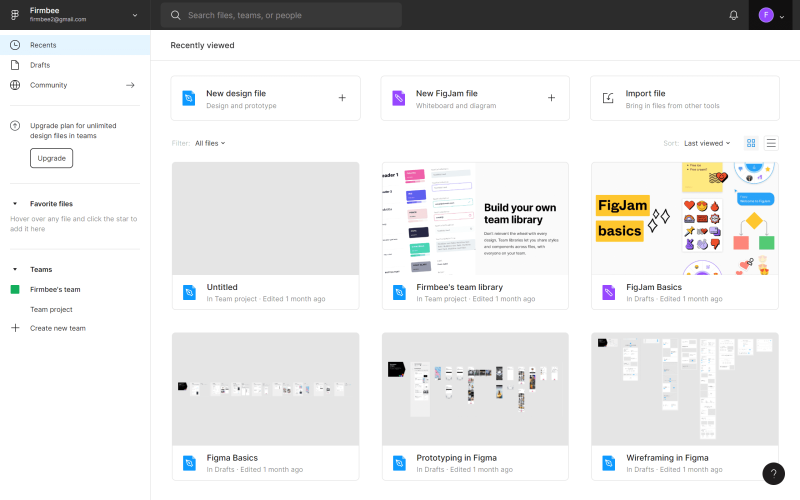800x500 pixels.
Task: Click the plus icon on New FigJam file
Action: pos(551,98)
